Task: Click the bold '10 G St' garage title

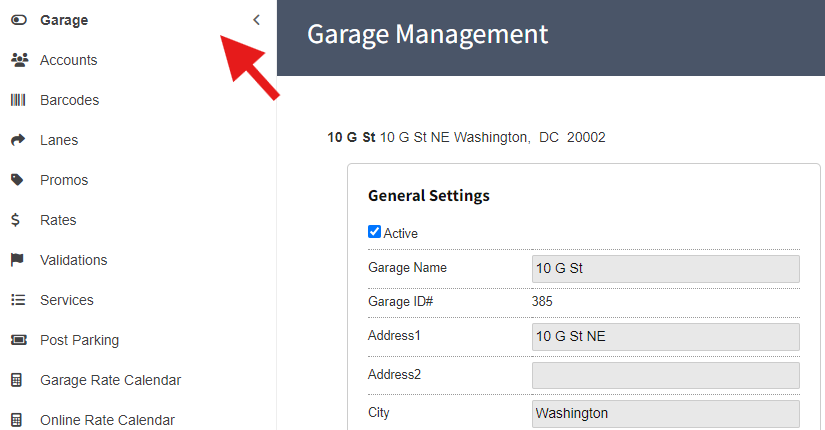Action: tap(351, 137)
